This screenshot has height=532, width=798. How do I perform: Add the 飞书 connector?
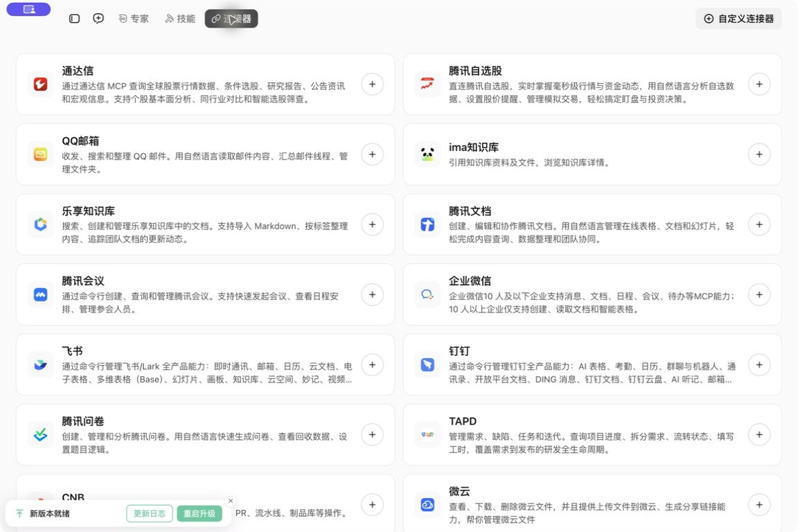point(373,364)
